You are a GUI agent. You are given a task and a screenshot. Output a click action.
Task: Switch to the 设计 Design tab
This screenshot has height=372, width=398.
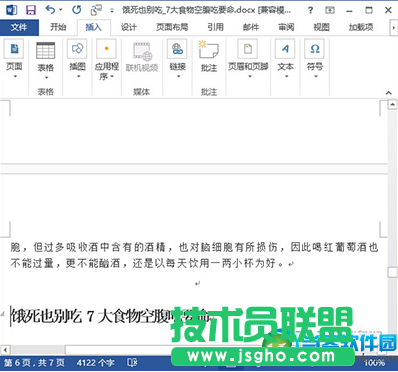coord(129,27)
